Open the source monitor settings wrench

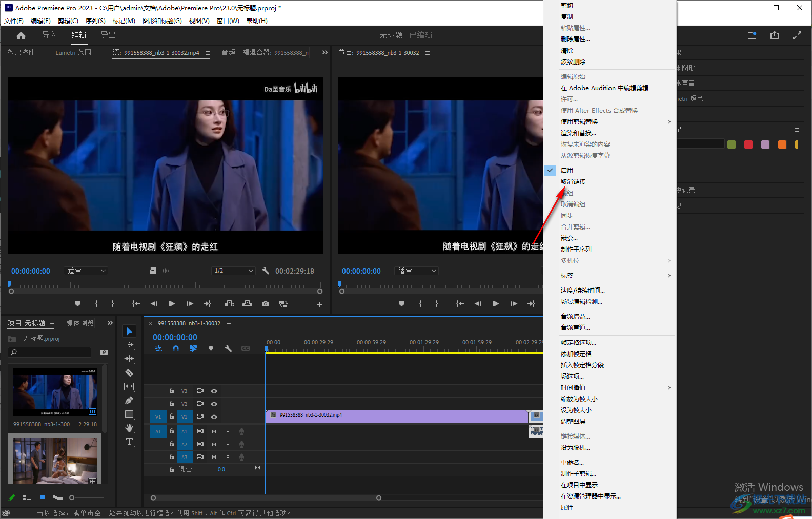266,271
